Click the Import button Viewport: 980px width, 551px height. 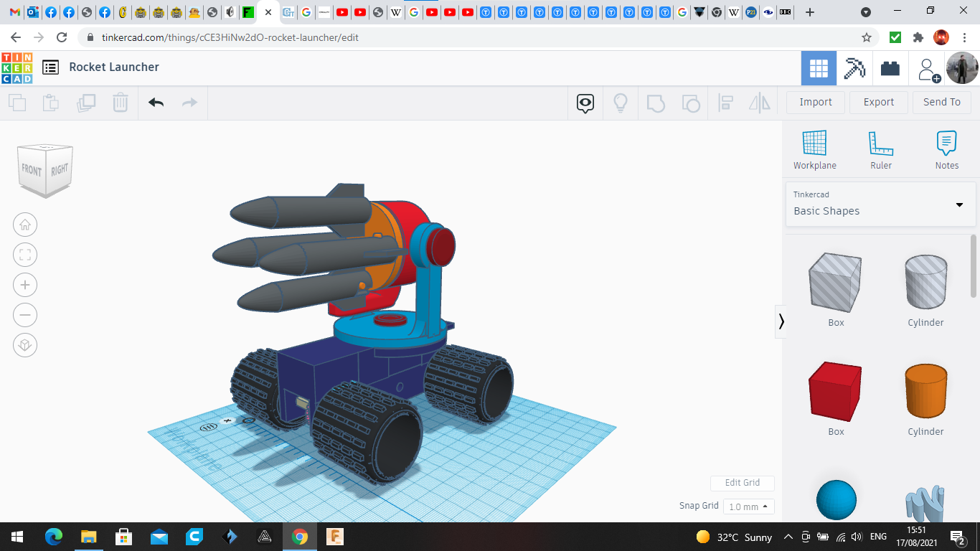point(816,102)
